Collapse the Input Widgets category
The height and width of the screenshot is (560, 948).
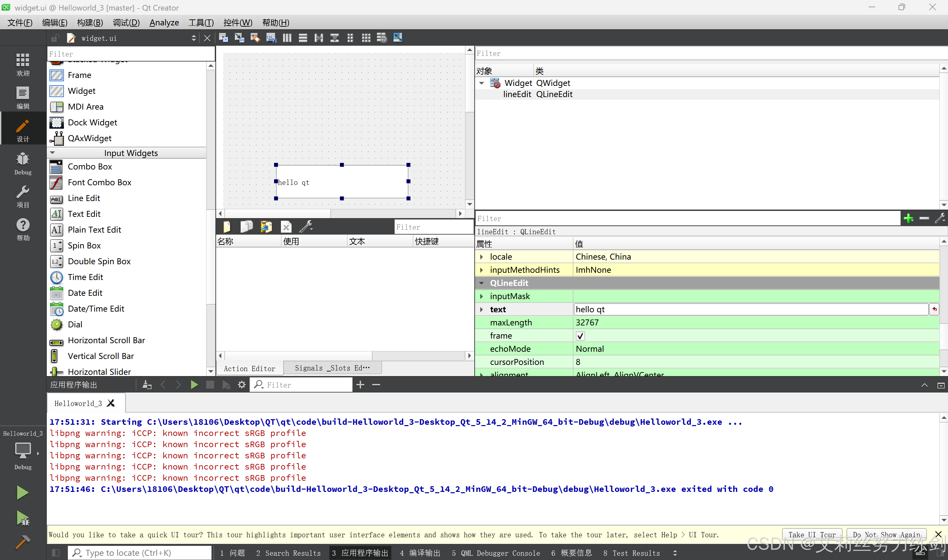52,153
